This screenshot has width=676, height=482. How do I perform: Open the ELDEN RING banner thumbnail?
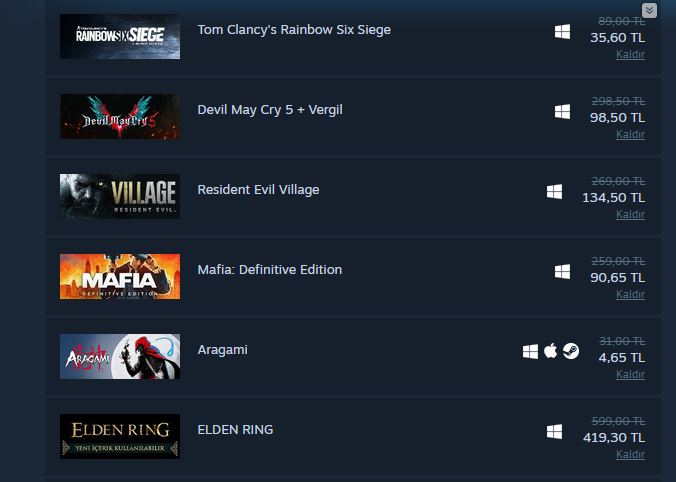pyautogui.click(x=120, y=436)
